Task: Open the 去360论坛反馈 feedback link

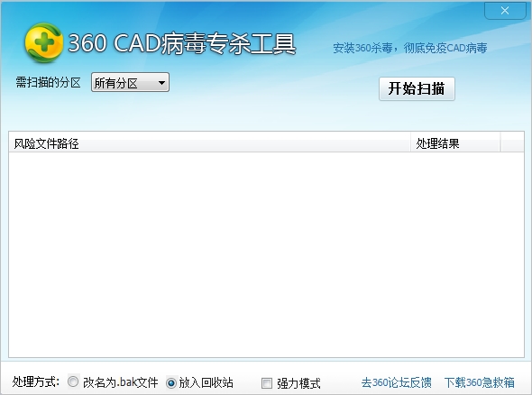Action: [396, 382]
